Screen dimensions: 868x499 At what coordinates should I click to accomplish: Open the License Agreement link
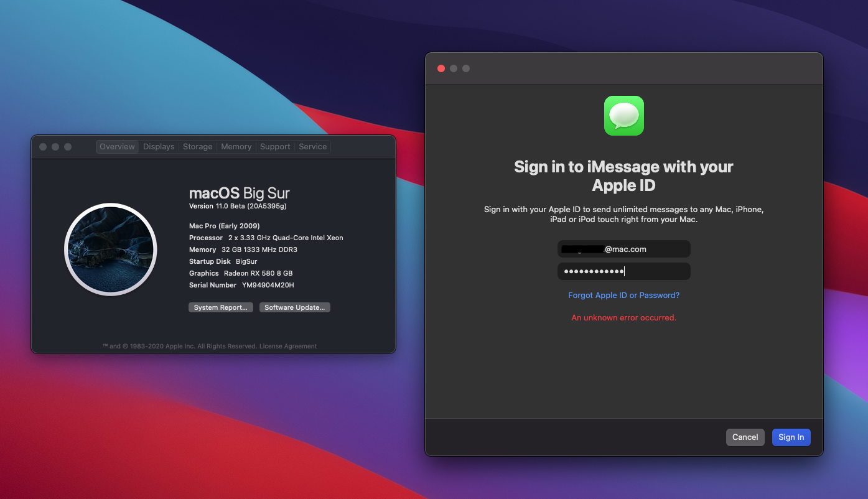(x=288, y=346)
